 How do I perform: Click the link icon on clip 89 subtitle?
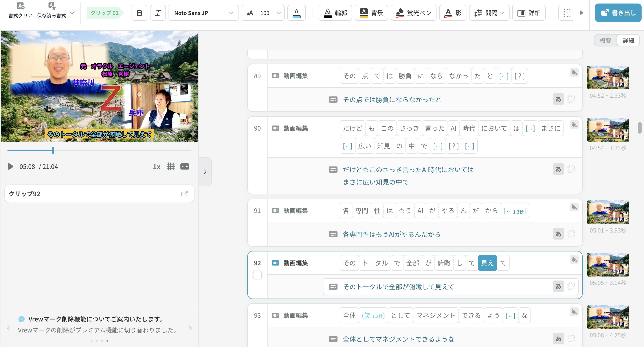[x=571, y=99]
